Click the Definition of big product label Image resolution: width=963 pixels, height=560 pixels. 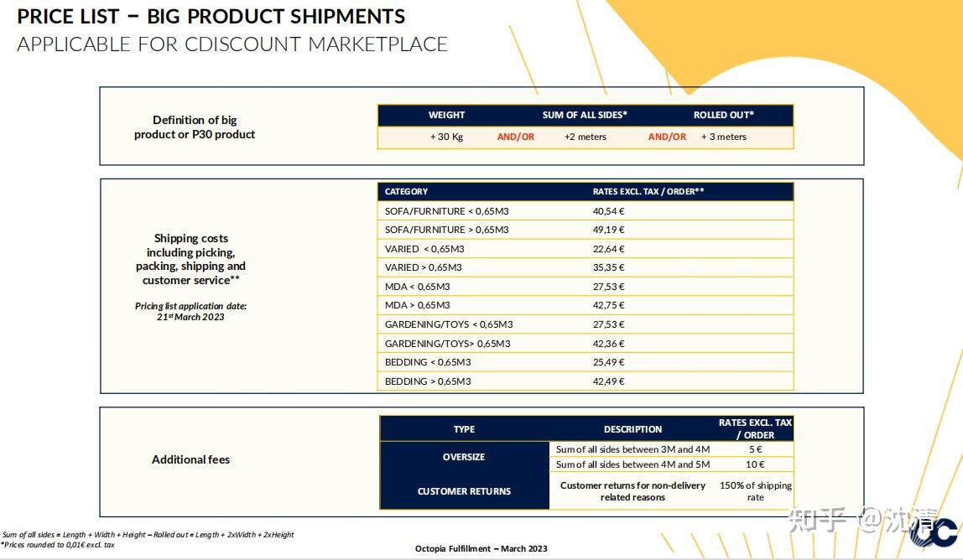tap(195, 127)
